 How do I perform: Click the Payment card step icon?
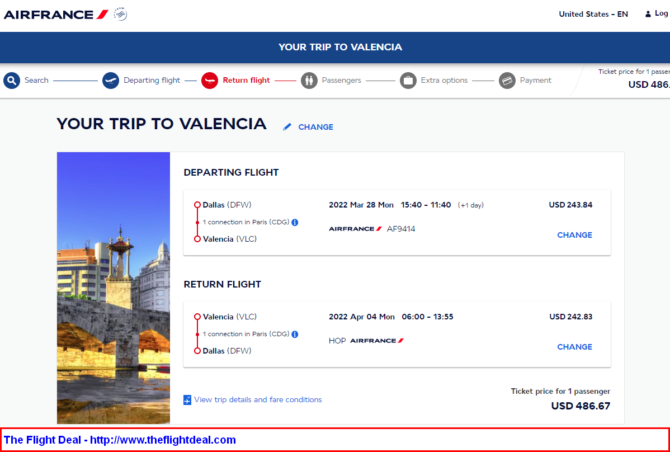(x=507, y=80)
